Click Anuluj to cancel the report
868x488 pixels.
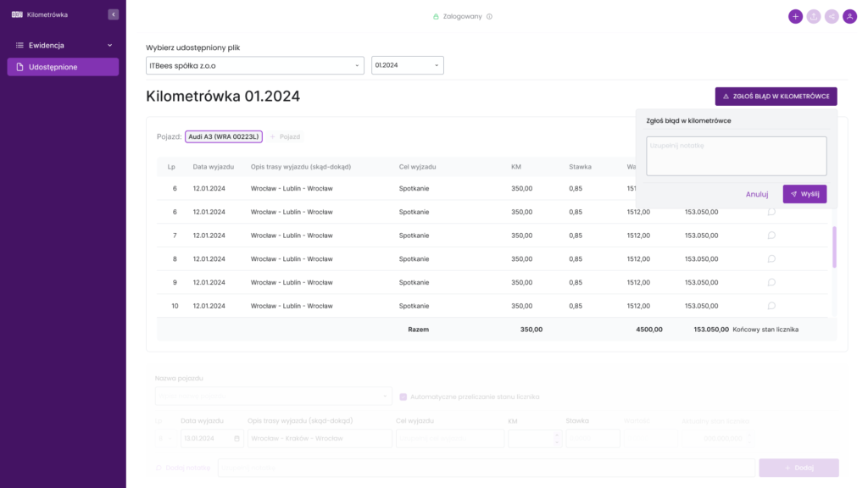(x=757, y=194)
